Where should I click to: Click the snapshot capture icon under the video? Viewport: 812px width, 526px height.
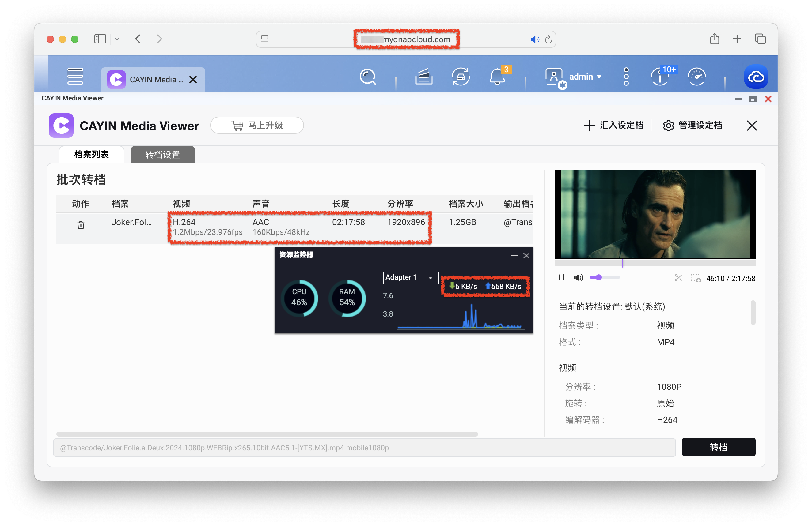click(x=695, y=278)
